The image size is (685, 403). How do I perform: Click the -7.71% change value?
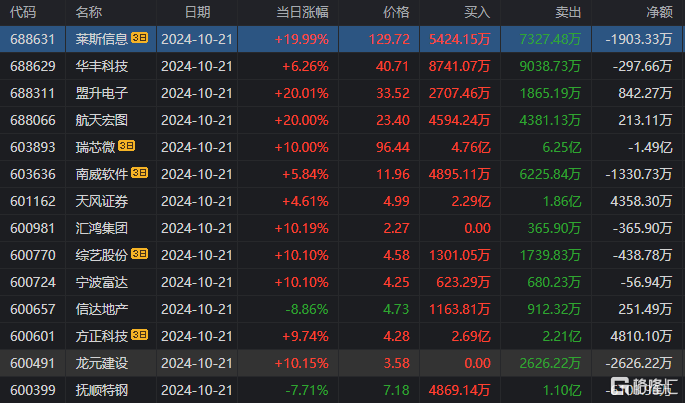coord(307,390)
